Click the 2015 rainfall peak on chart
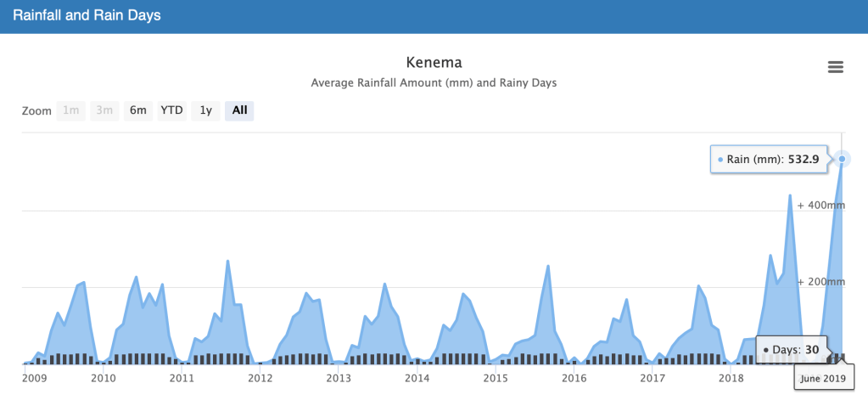The image size is (868, 400). coord(548,267)
